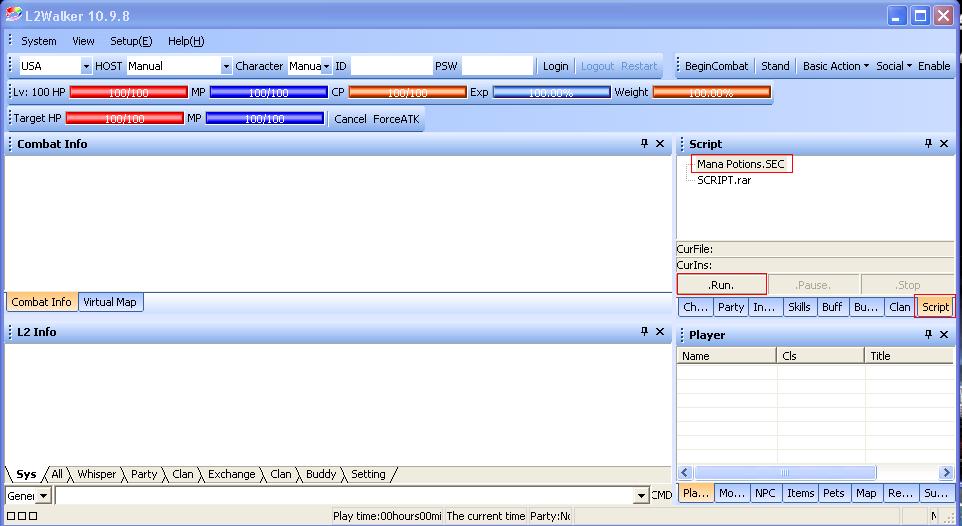Sort players by Name column
This screenshot has width=962, height=526.
[x=726, y=356]
